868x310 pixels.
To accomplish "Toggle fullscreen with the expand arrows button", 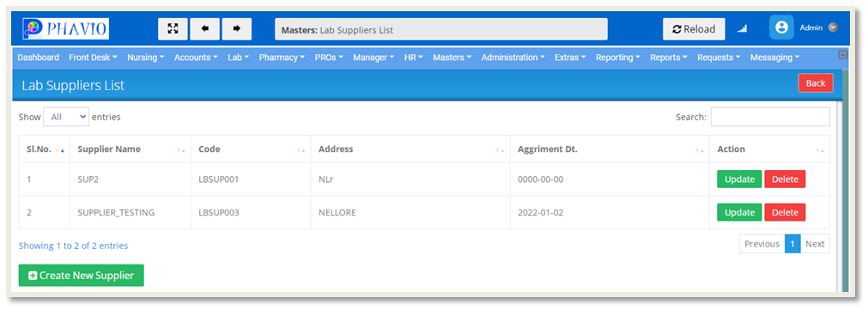I will coord(173,29).
